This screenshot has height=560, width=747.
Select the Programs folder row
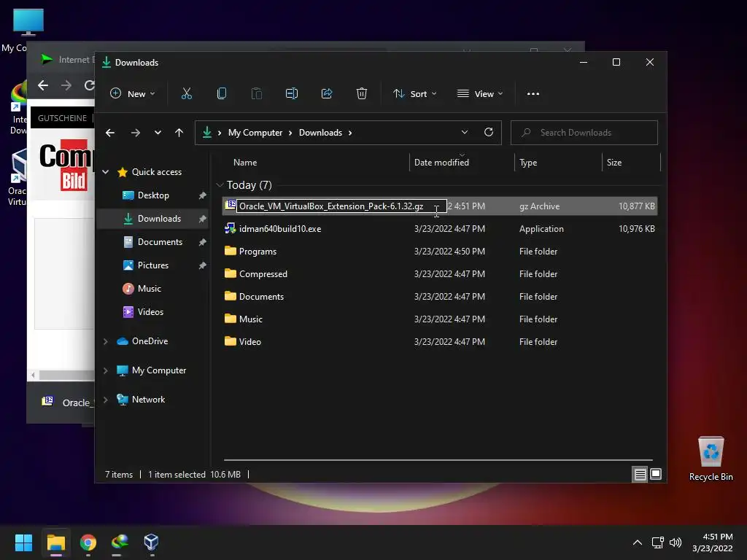coord(440,252)
